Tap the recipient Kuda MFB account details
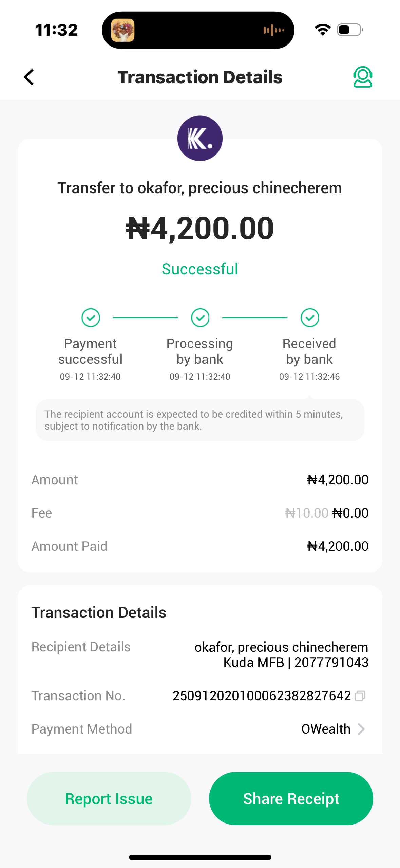Viewport: 400px width, 868px height. (296, 662)
